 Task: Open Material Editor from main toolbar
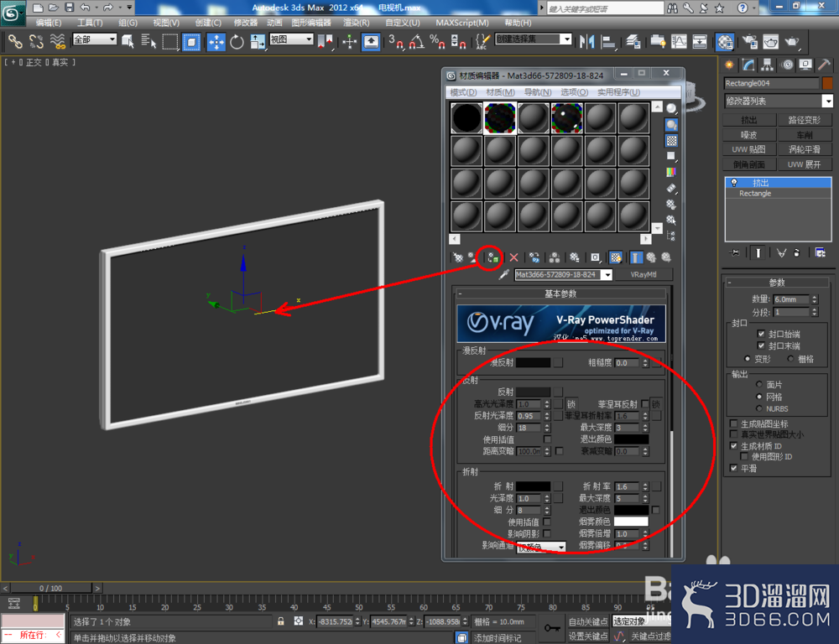pyautogui.click(x=725, y=42)
